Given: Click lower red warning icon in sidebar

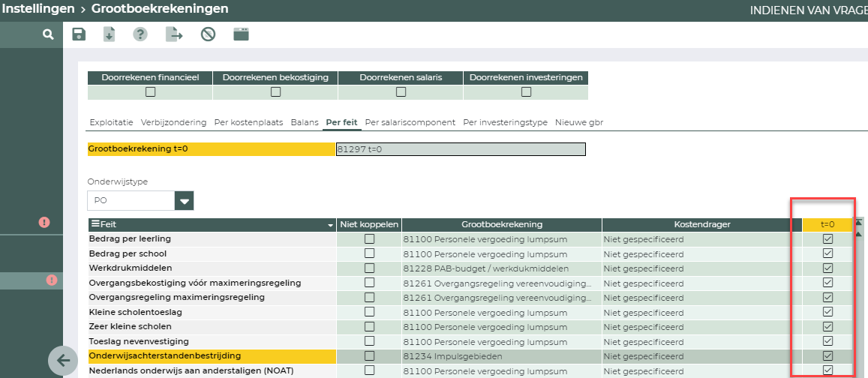Looking at the screenshot, I should click(52, 280).
